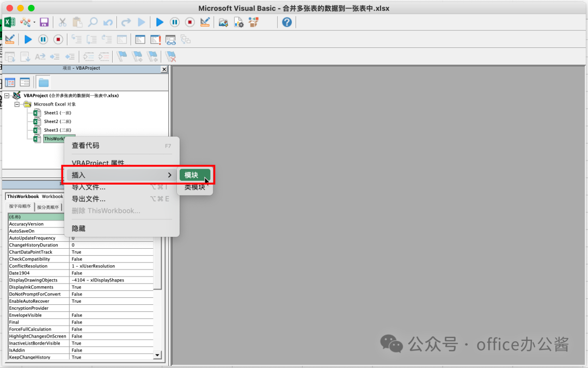Click the Undo arrow icon
The height and width of the screenshot is (368, 588).
click(108, 22)
